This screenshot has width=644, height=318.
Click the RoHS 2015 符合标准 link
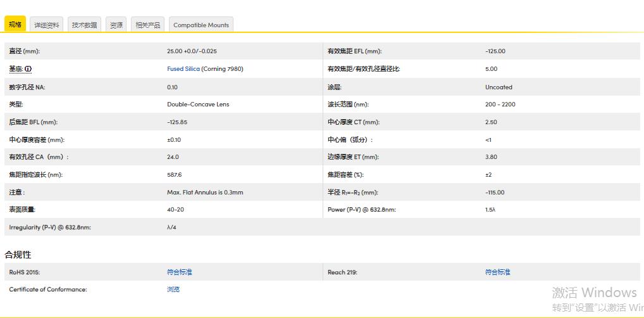(x=179, y=272)
